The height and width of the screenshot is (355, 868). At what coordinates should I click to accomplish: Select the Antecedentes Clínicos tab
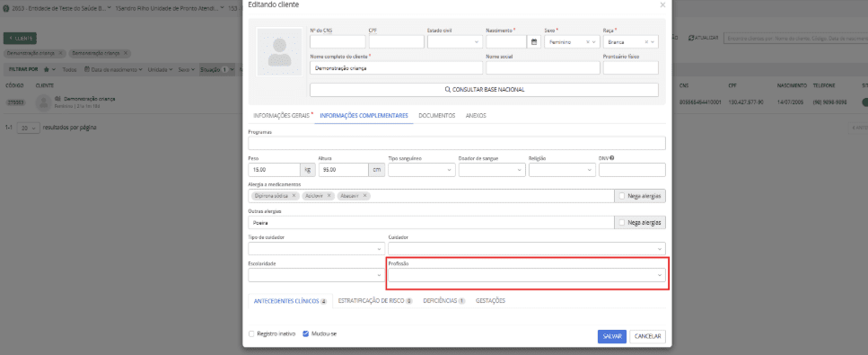[x=290, y=301]
